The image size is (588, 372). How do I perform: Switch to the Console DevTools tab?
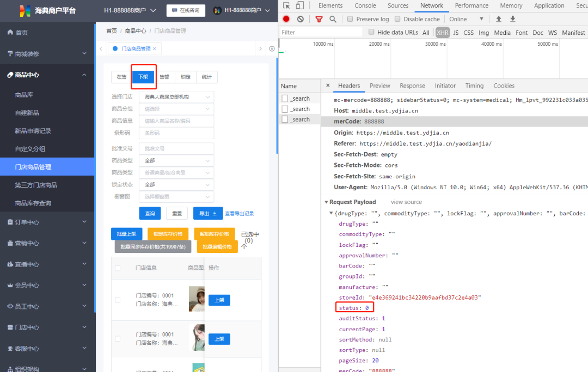[365, 5]
